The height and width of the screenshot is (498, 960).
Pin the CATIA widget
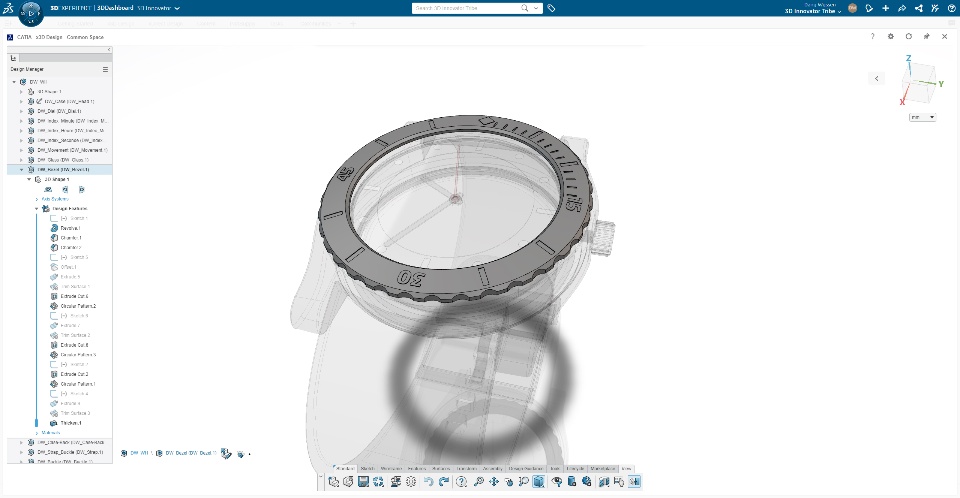(926, 37)
